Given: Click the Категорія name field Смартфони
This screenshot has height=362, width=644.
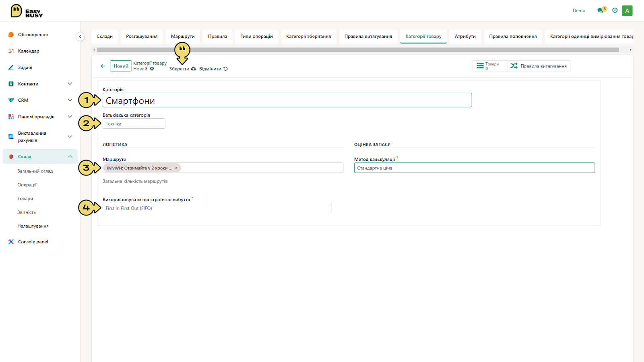Looking at the screenshot, I should (287, 100).
